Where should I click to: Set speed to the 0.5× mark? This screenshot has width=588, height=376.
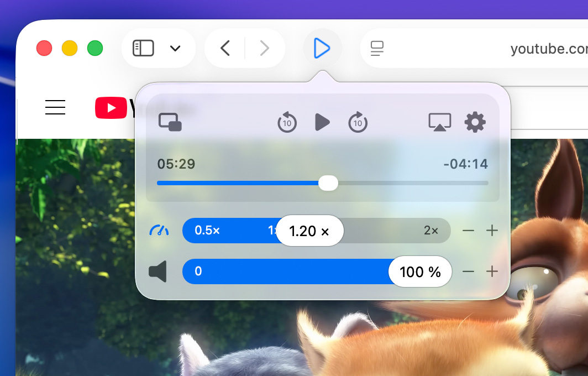click(x=207, y=231)
